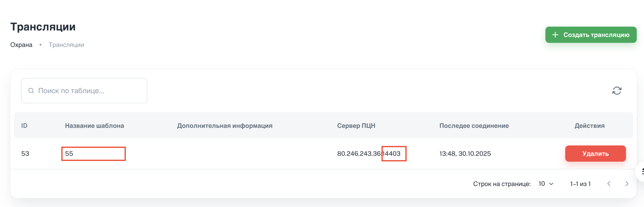The height and width of the screenshot is (207, 644).
Task: Sort by the ID column header
Action: (24, 126)
